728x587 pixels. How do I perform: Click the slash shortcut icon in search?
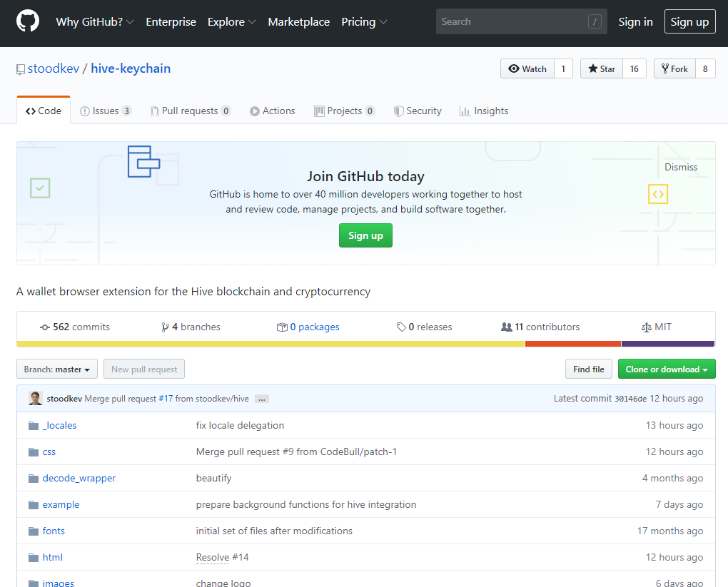click(x=595, y=21)
